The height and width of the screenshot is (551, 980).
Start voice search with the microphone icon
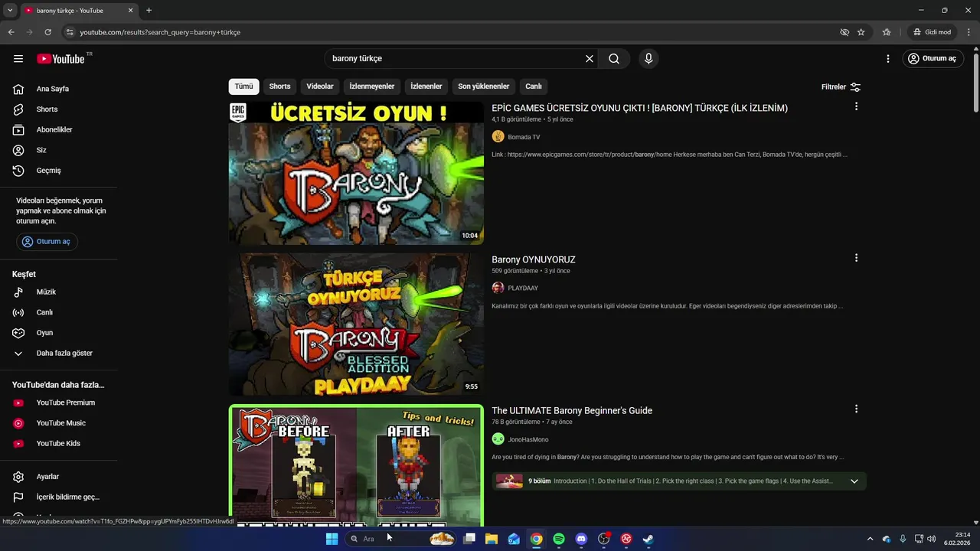[x=648, y=58]
